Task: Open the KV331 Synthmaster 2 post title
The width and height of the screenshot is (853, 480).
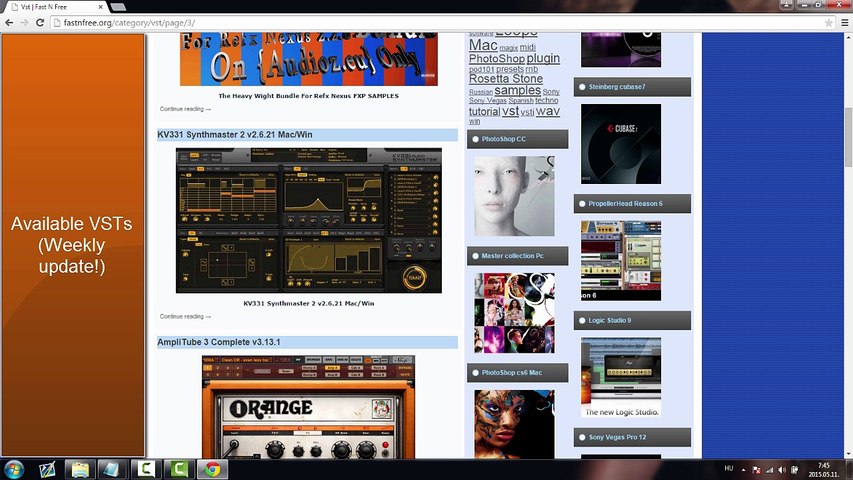Action: [234, 134]
